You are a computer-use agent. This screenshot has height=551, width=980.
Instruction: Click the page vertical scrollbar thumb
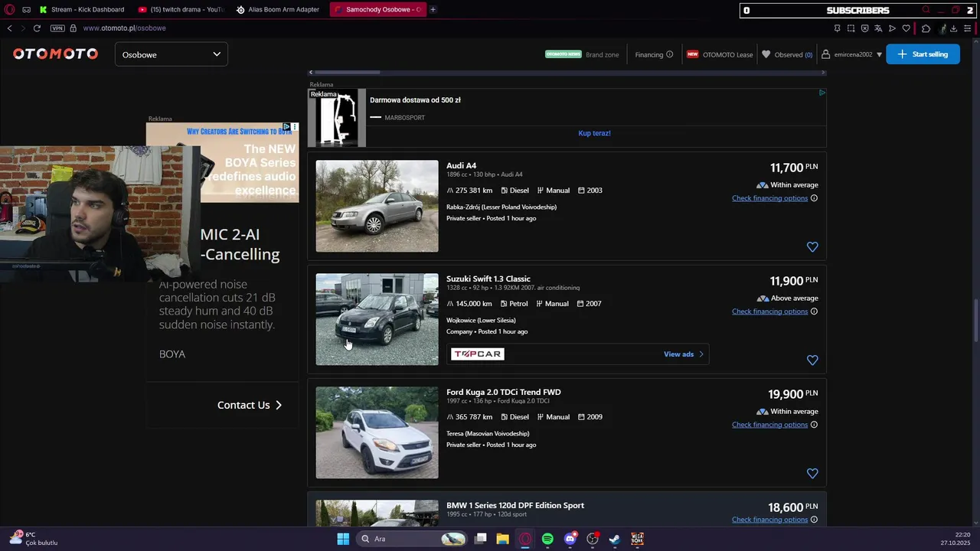[975, 321]
